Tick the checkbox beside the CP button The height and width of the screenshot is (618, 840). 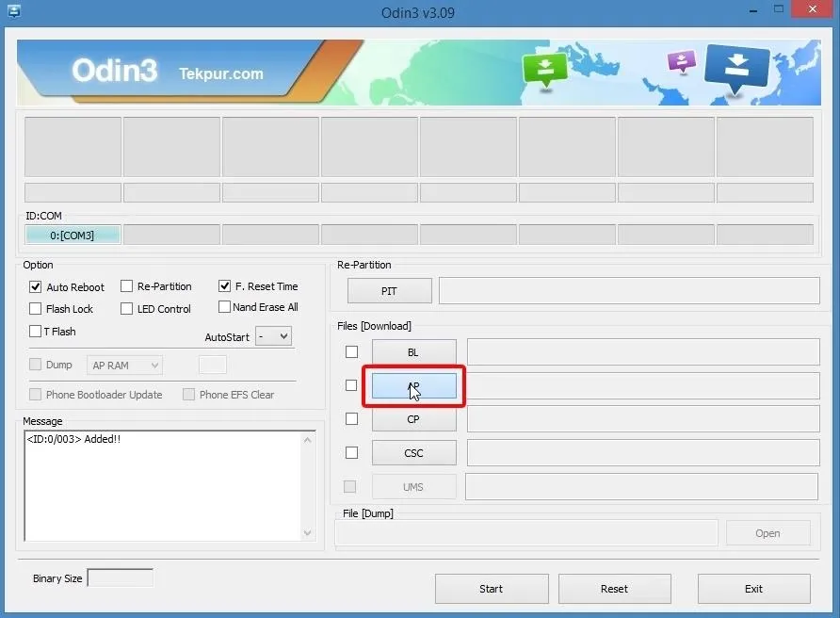pos(351,418)
